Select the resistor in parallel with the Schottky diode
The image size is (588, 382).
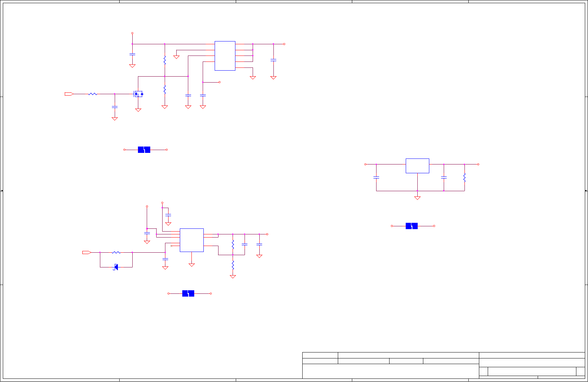point(116,252)
